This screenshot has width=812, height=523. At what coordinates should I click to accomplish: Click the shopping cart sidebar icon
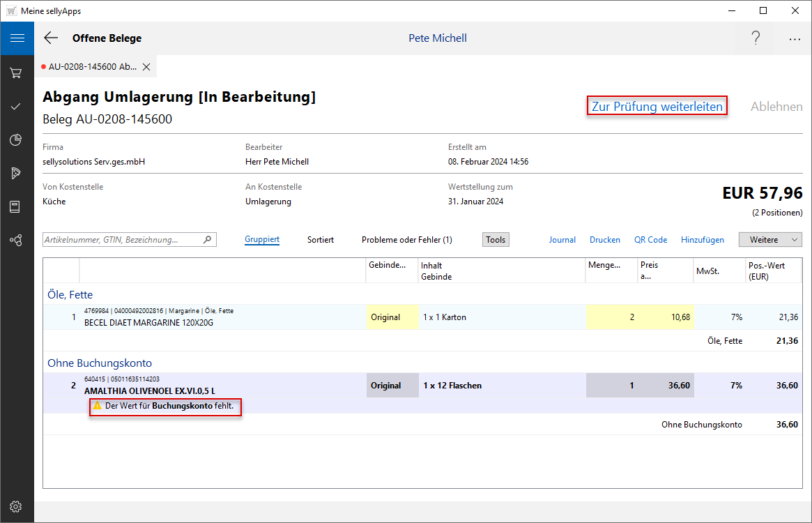click(16, 73)
